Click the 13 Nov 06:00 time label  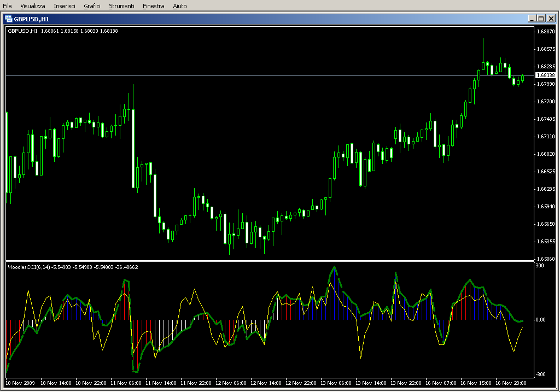click(x=336, y=383)
